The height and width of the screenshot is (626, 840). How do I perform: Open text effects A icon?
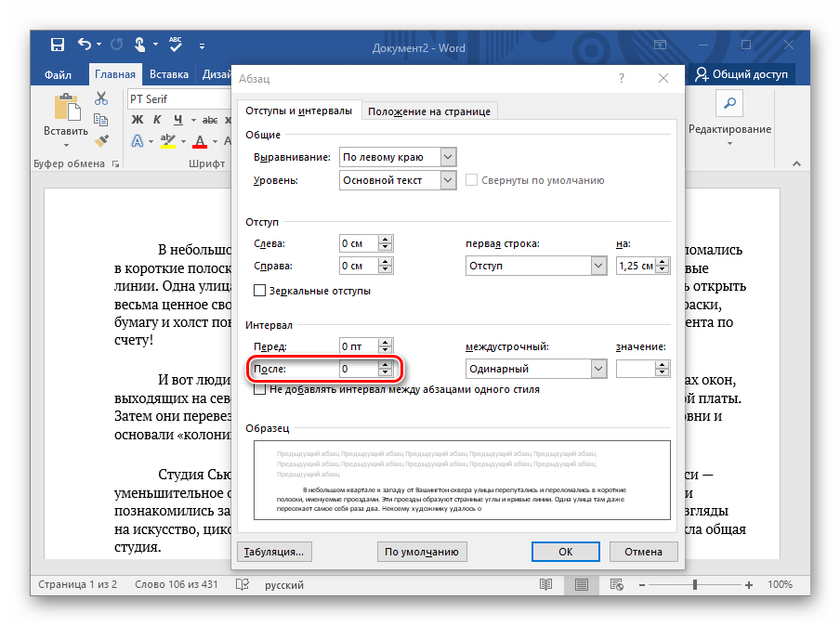(x=138, y=141)
